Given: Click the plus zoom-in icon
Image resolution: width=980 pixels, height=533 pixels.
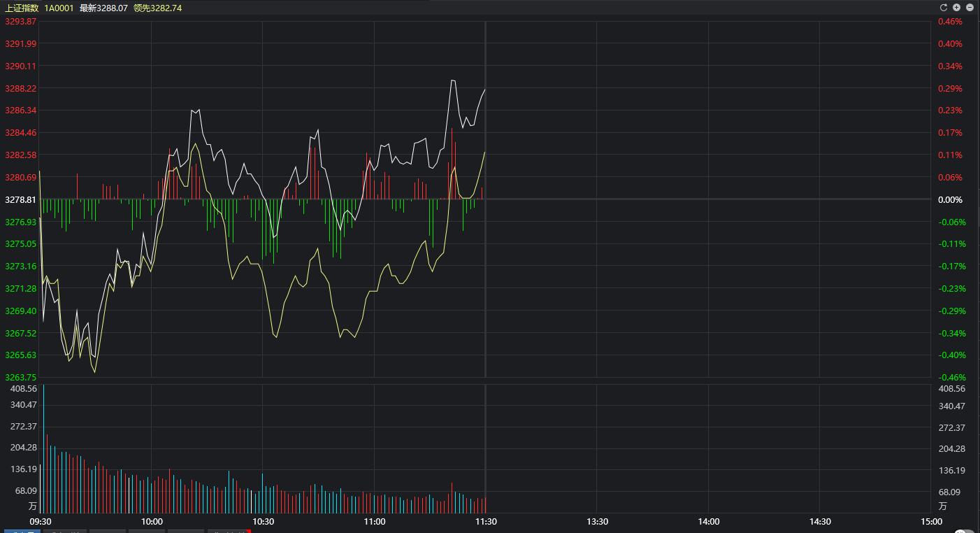Looking at the screenshot, I should click(956, 8).
